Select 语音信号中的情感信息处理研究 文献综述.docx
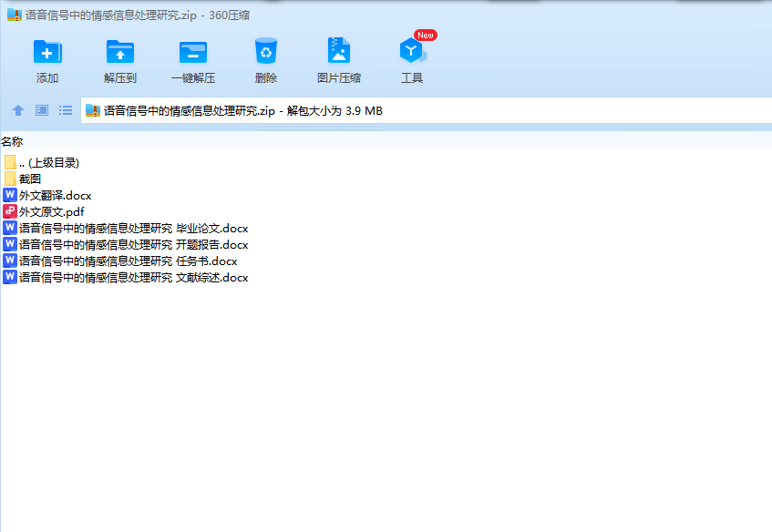Viewport: 772px width, 532px height. (x=133, y=278)
